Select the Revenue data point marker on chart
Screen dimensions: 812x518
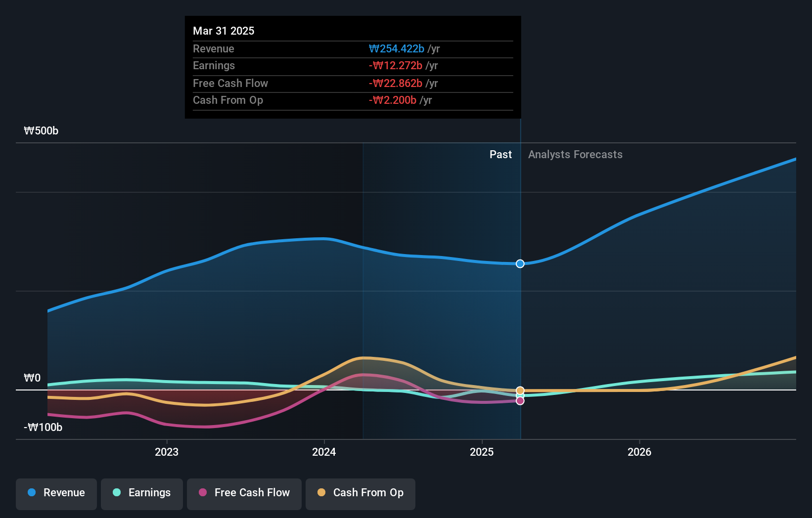(x=520, y=263)
